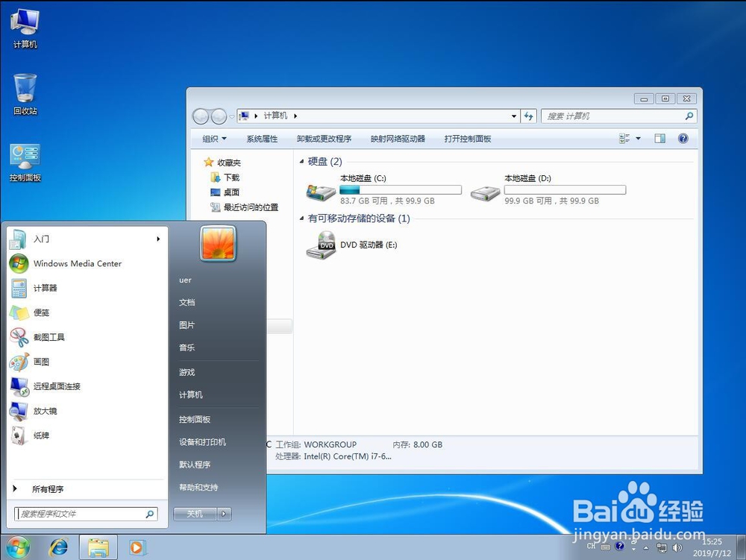Image resolution: width=746 pixels, height=560 pixels.
Task: Expand 所有程序 in Start menu
Action: (x=86, y=488)
